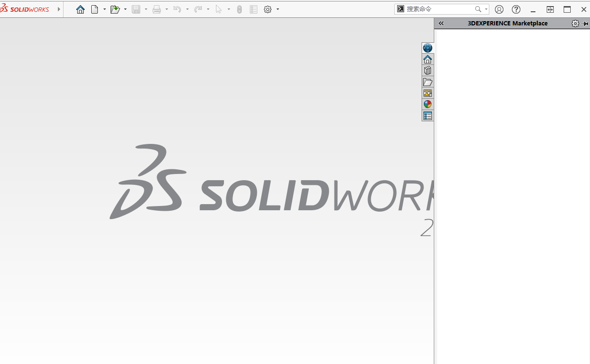Expand the Select tool dropdown arrow

coord(229,9)
